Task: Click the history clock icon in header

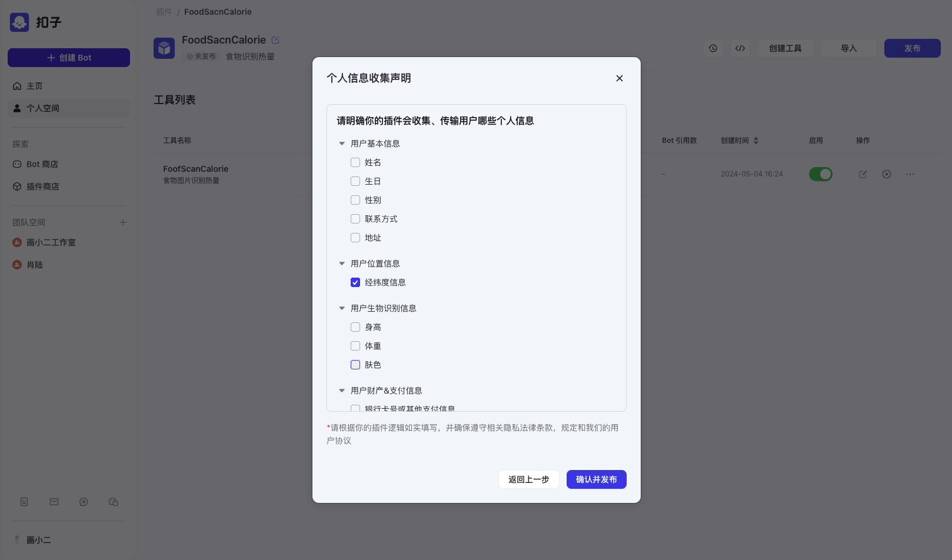Action: point(713,48)
